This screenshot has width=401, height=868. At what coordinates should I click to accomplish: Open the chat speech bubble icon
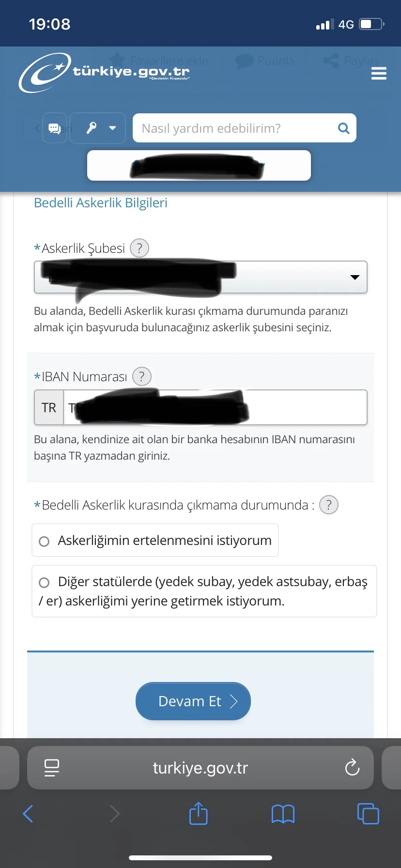(54, 128)
